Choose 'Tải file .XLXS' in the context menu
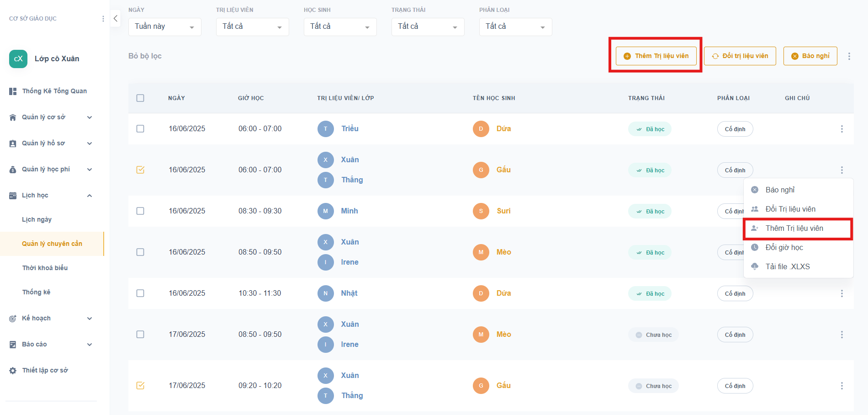The image size is (868, 415). pyautogui.click(x=787, y=266)
